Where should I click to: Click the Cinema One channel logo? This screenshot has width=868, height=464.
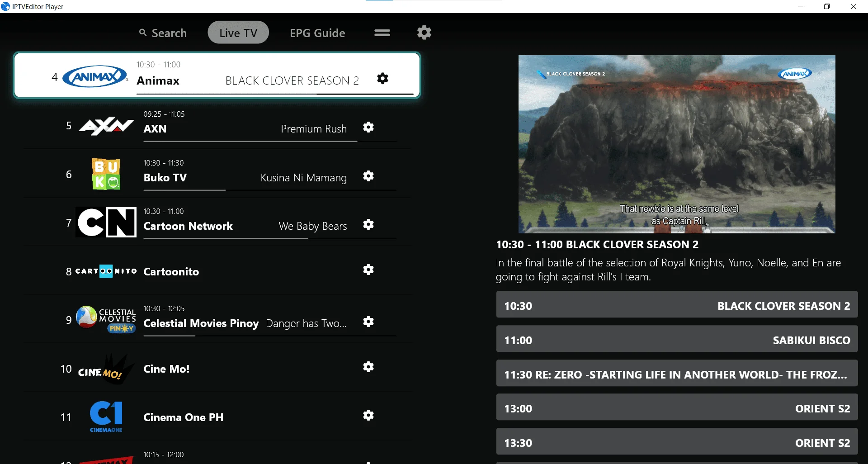click(x=106, y=417)
